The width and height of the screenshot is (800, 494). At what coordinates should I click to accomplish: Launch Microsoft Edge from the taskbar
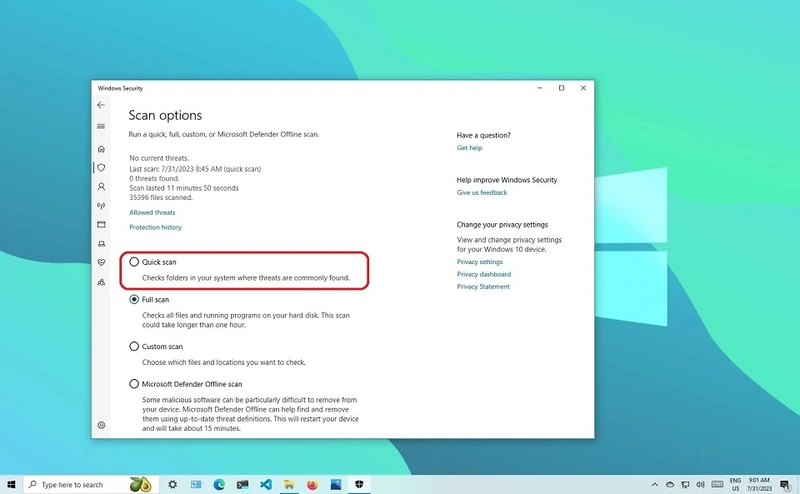tap(219, 484)
